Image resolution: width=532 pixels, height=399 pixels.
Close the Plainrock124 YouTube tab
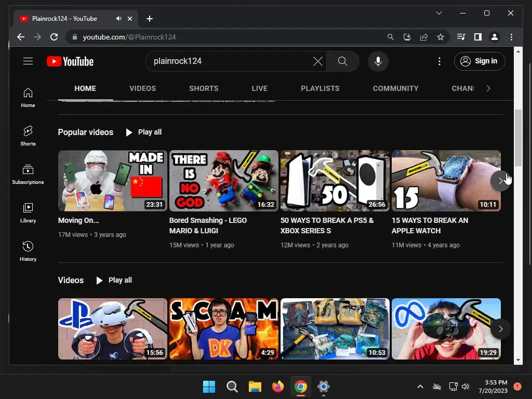tap(129, 19)
